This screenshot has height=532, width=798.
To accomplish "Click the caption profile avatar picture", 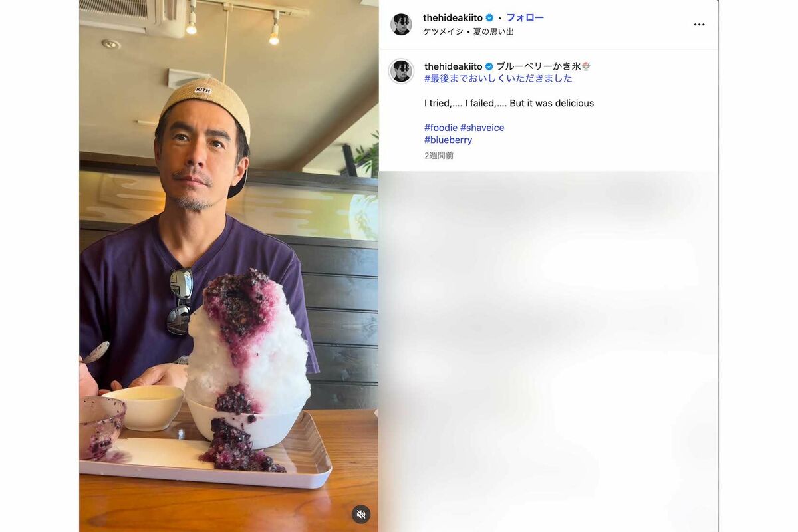I will pos(402,71).
